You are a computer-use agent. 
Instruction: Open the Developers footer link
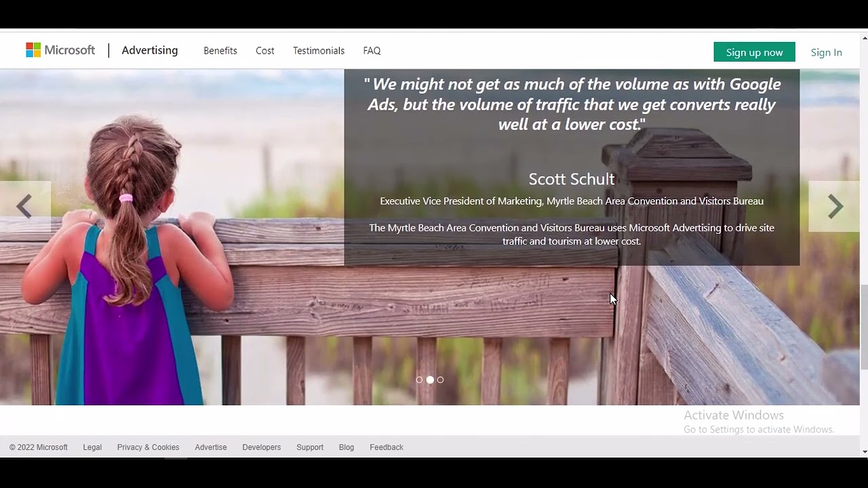(x=261, y=447)
